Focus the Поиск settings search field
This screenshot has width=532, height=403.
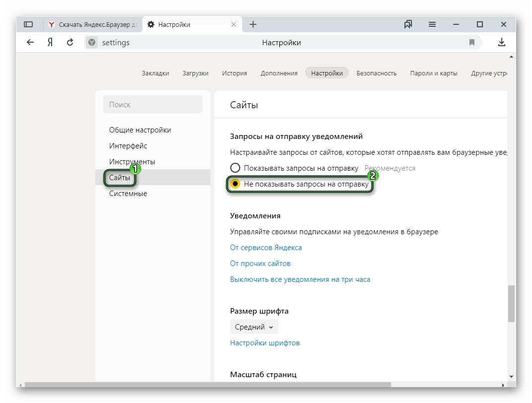tap(153, 105)
